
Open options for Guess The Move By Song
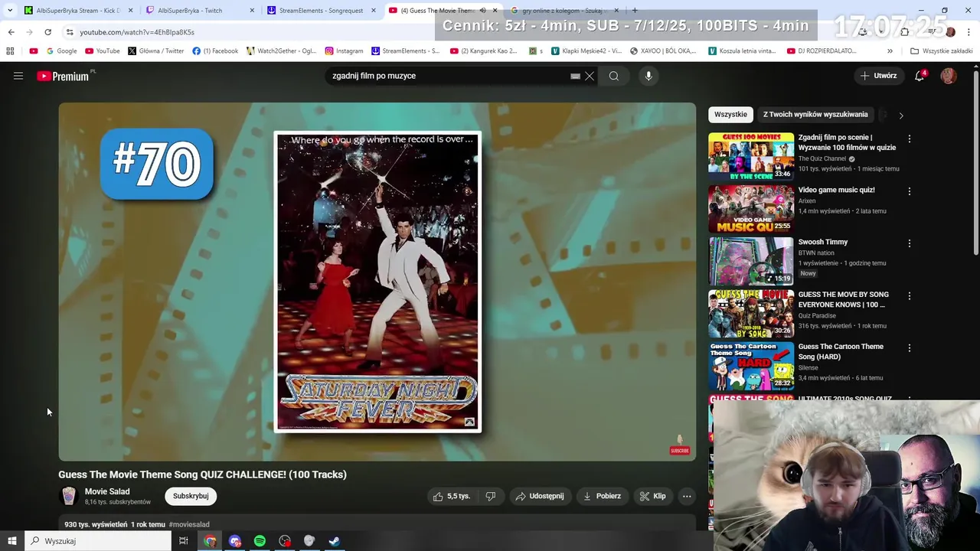[x=910, y=295]
